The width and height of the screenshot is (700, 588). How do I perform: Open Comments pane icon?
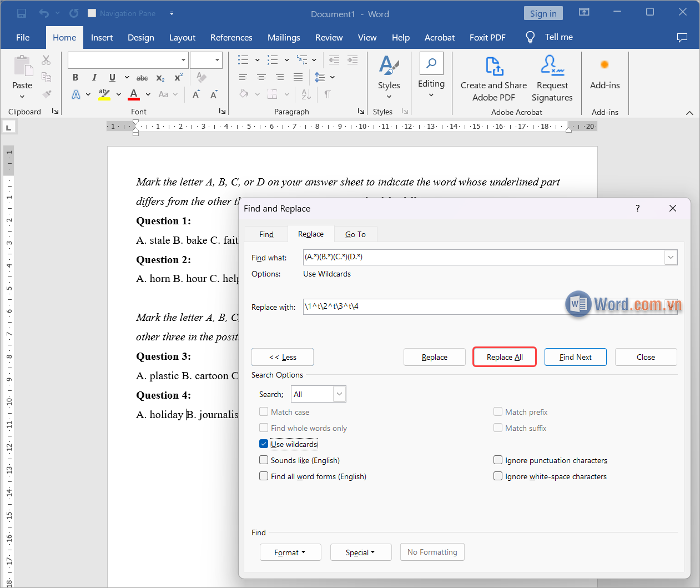coord(682,37)
